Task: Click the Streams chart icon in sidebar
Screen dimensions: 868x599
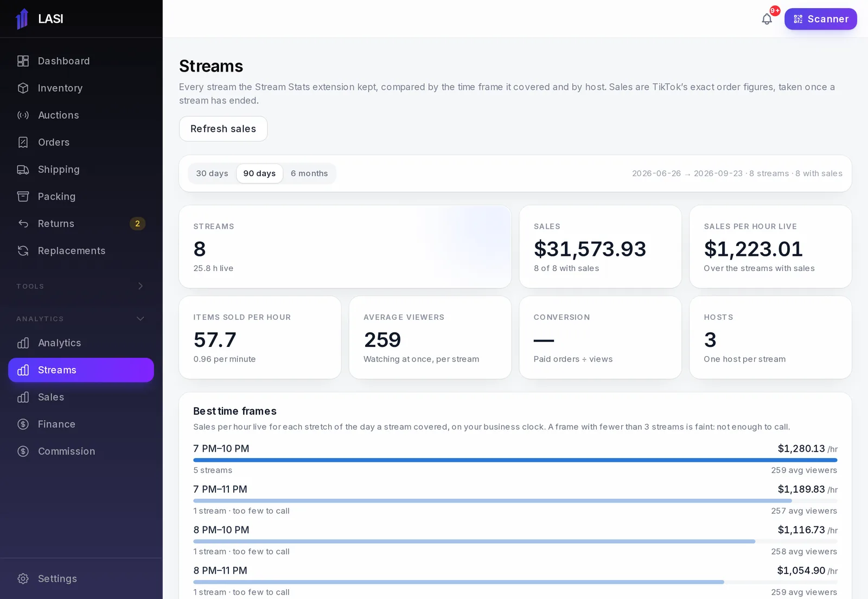Action: coord(23,370)
